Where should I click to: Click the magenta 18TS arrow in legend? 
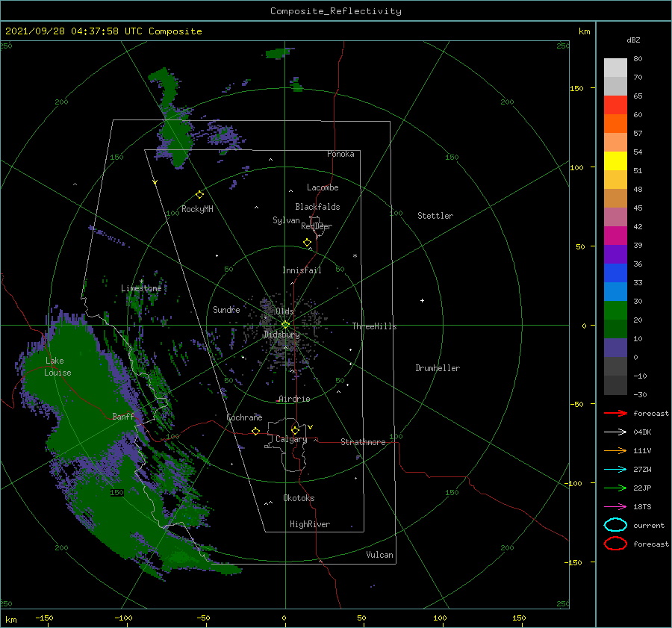pos(615,507)
